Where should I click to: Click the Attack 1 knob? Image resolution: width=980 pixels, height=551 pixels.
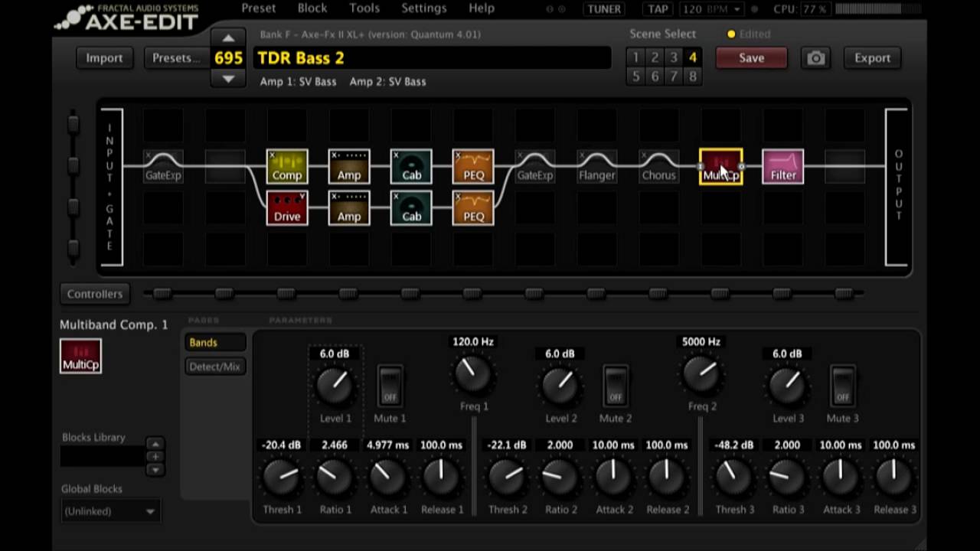[388, 477]
